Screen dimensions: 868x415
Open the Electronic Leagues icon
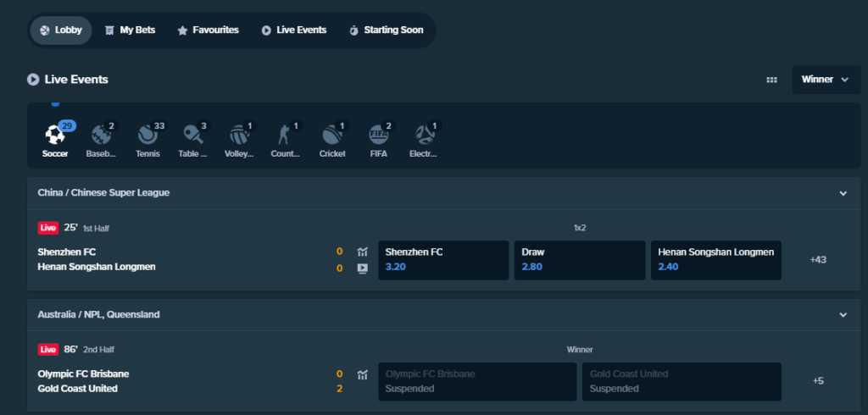click(x=424, y=135)
